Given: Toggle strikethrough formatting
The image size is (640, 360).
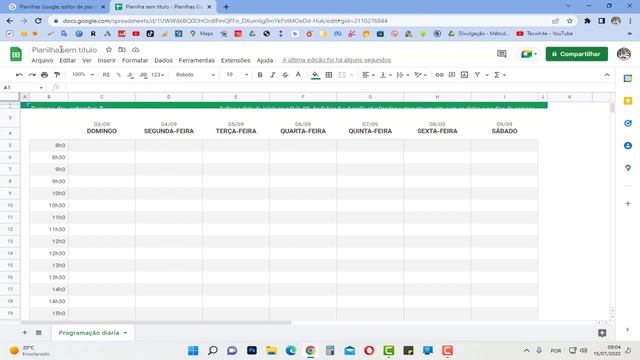Looking at the screenshot, I should [285, 75].
